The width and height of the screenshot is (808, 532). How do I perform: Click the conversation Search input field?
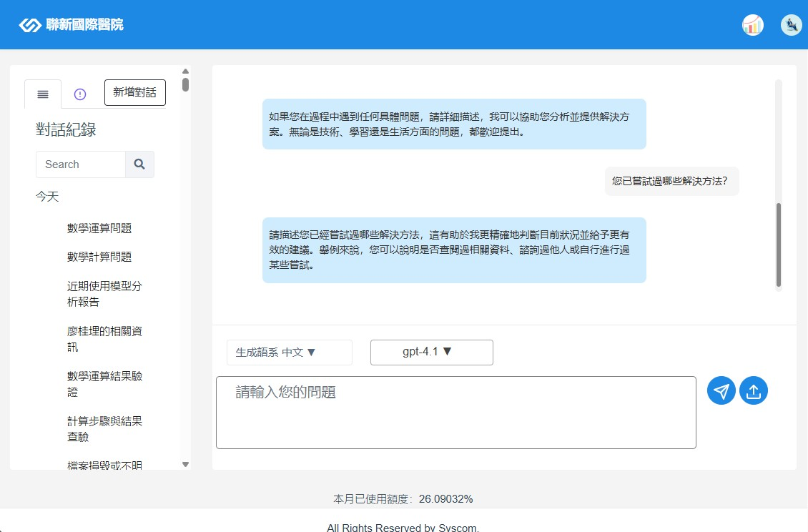click(x=80, y=164)
